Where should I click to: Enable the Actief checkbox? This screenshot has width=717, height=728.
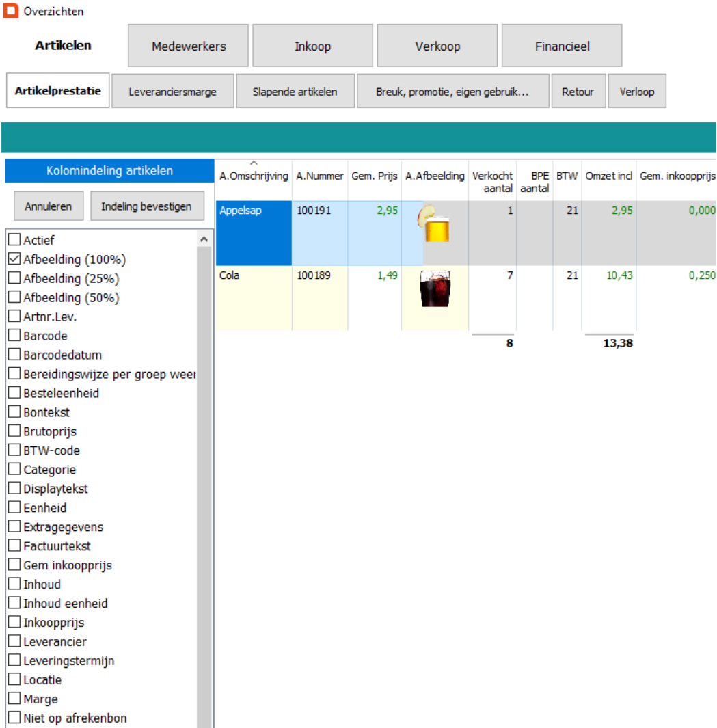click(x=14, y=241)
